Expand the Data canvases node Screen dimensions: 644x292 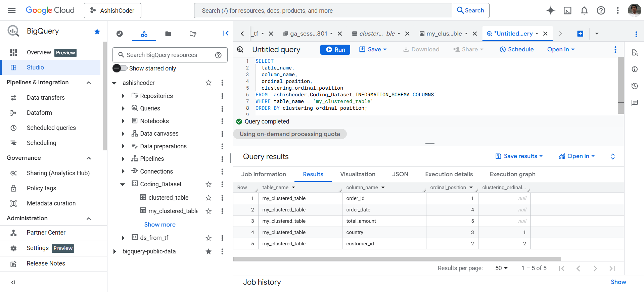point(123,134)
